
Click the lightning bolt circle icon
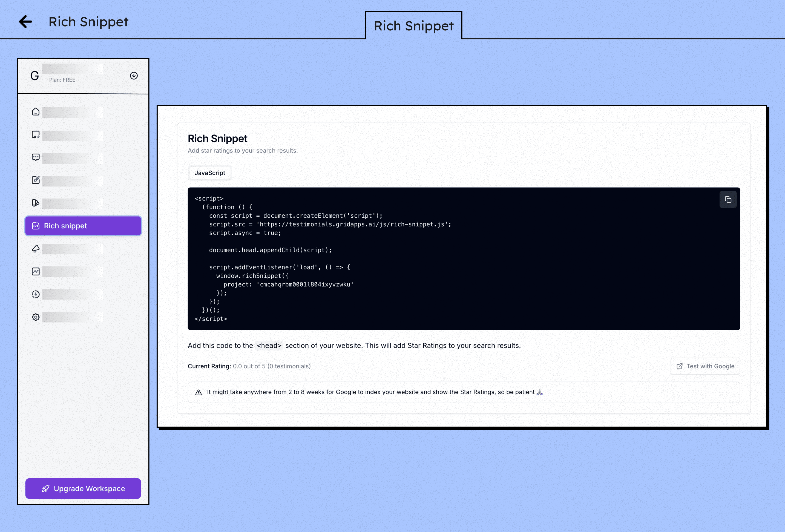point(36,294)
